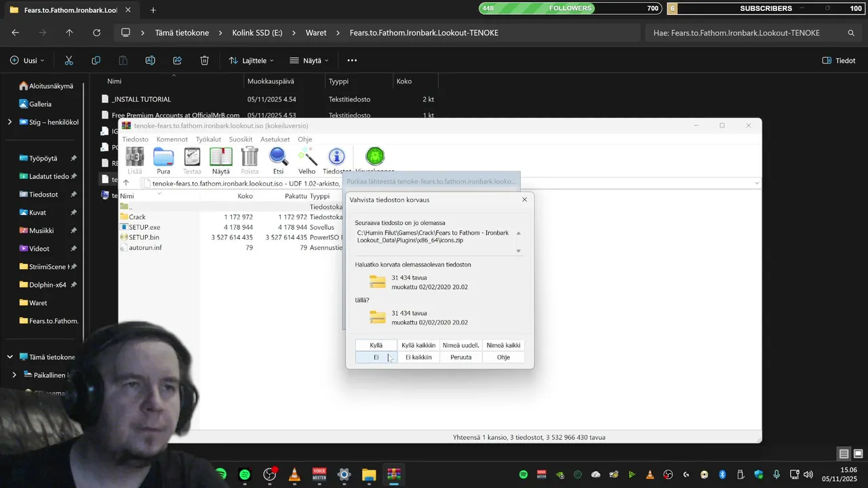
Task: Open Explorer Näytä view dropdown
Action: click(x=309, y=60)
